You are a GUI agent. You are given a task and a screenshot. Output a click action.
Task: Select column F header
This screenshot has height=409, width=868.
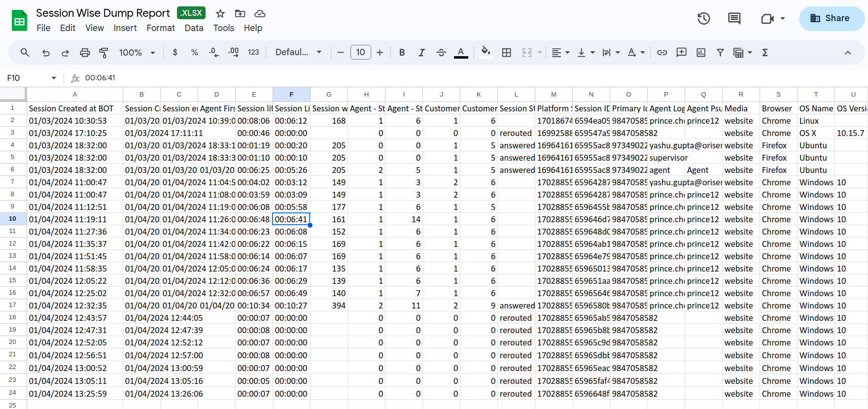point(291,95)
